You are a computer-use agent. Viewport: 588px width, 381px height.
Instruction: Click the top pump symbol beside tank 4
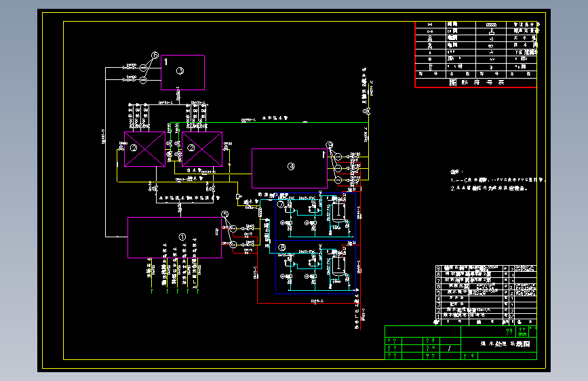coord(338,157)
